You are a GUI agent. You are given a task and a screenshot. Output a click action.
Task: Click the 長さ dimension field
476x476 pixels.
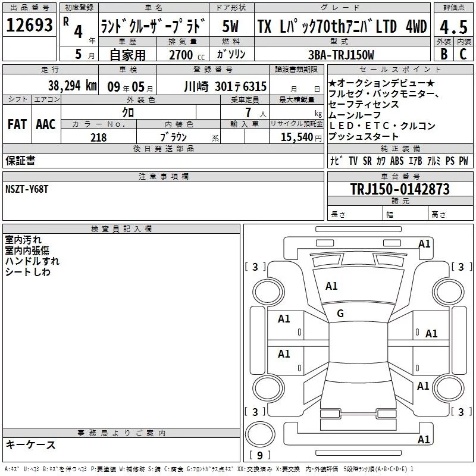(355, 214)
